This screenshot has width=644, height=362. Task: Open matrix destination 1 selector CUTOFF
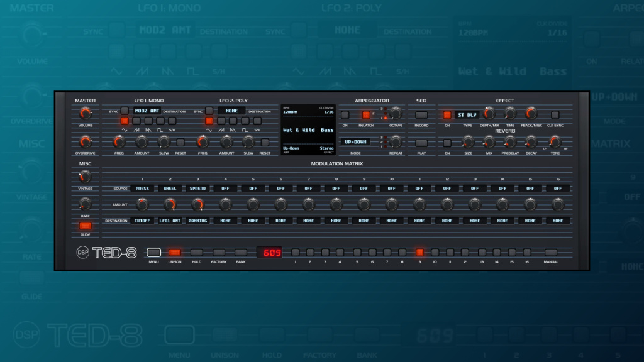pos(142,221)
